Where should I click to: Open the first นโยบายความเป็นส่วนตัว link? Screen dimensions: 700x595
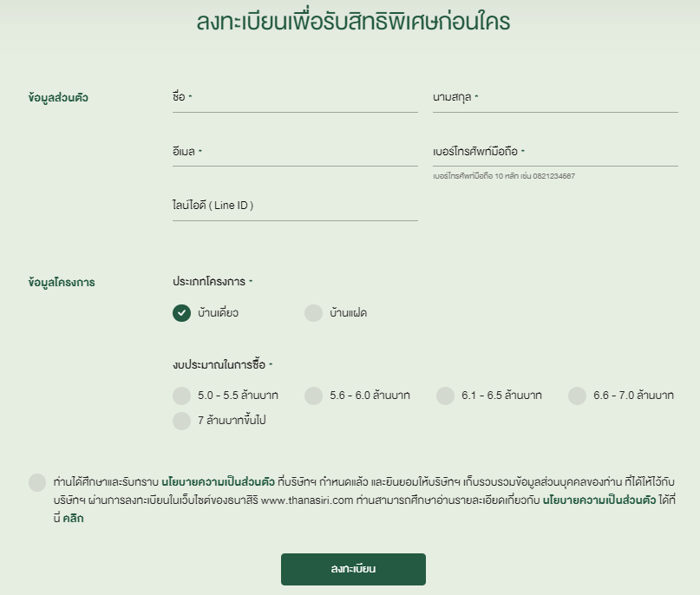pos(218,482)
